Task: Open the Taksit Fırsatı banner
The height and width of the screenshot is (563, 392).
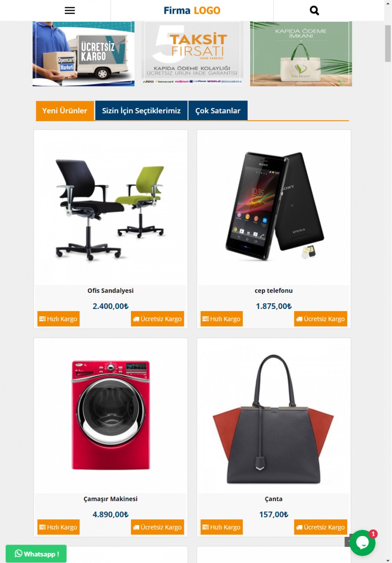Action: 192,54
